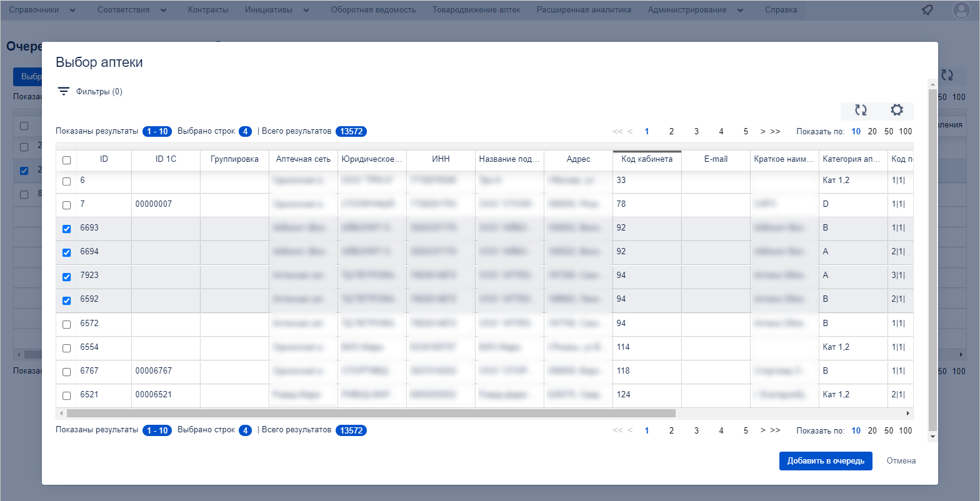Sort by the Группировка column header
Image resolution: width=980 pixels, height=501 pixels.
pyautogui.click(x=234, y=159)
